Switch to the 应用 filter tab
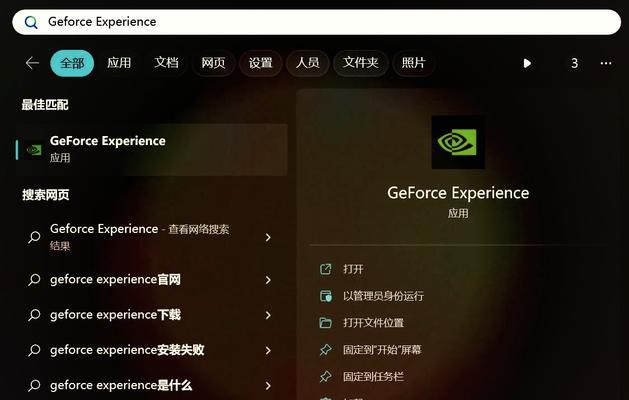This screenshot has width=629, height=400. pyautogui.click(x=119, y=63)
